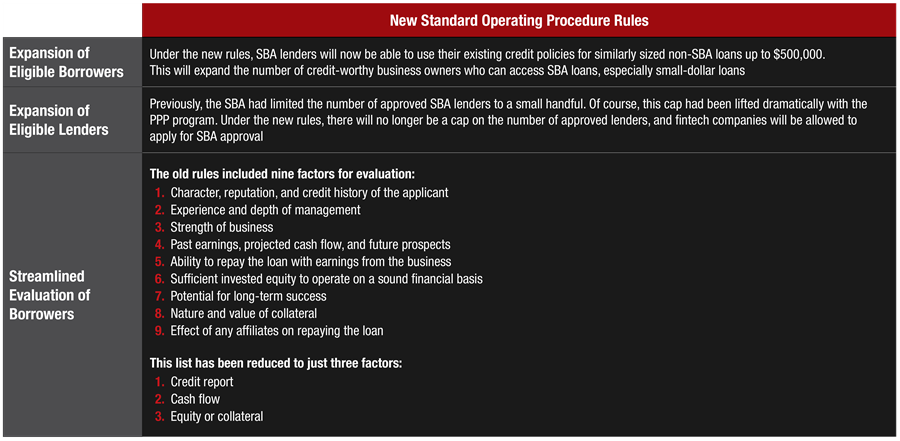Select the Expansion of Eligible Borrowers row label
This screenshot has height=441, width=900.
(x=50, y=63)
